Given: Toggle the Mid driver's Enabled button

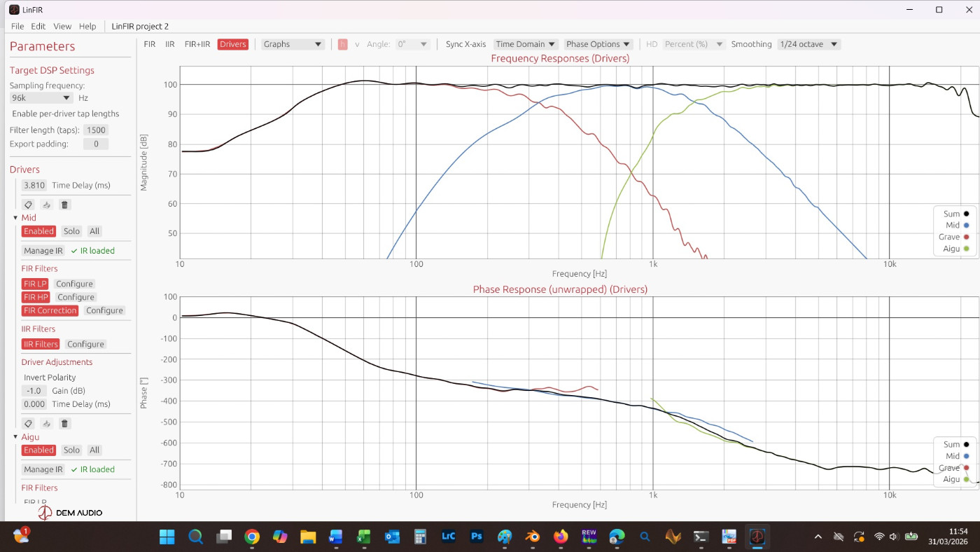Looking at the screenshot, I should (38, 231).
